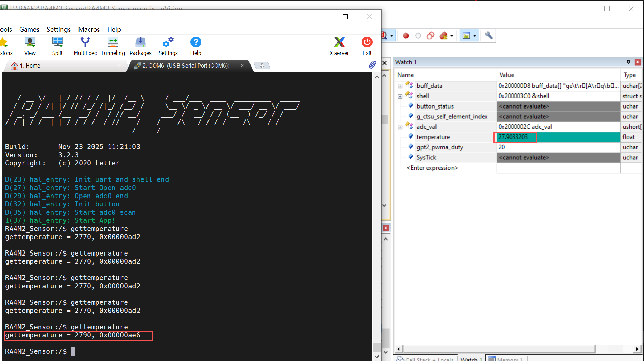This screenshot has height=361, width=644.
Task: Click terminal scrollbar down arrow
Action: coord(377,357)
